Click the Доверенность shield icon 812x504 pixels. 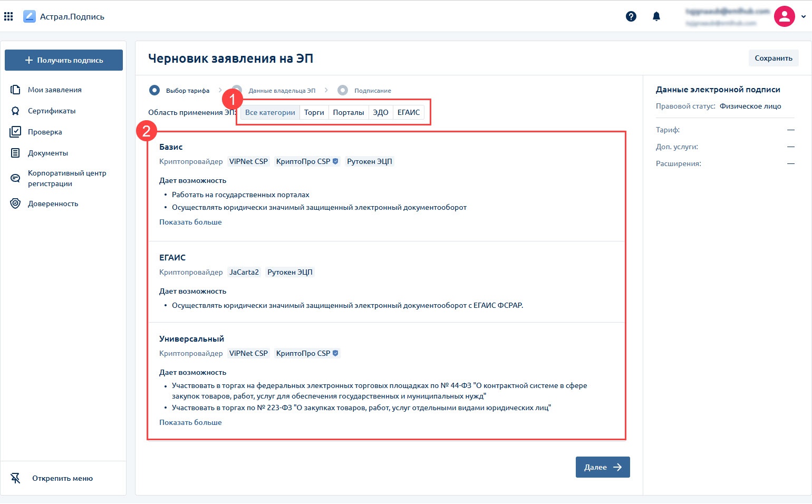15,203
